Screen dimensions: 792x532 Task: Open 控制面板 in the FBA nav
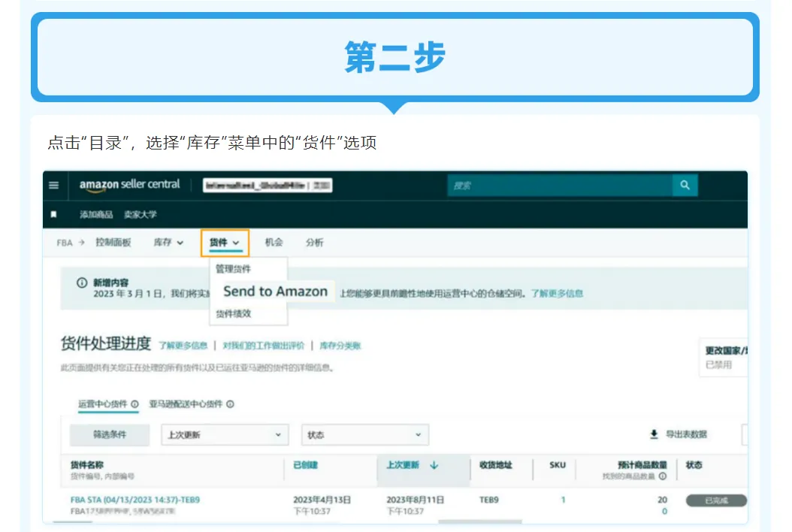(113, 243)
